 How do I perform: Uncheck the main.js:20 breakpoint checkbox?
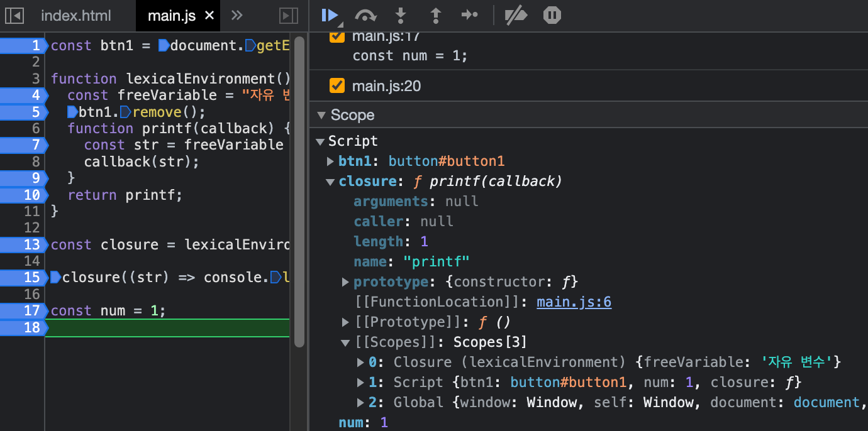337,85
